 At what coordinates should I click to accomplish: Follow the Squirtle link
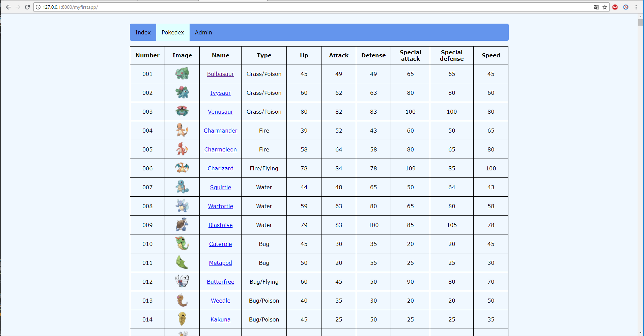point(220,187)
